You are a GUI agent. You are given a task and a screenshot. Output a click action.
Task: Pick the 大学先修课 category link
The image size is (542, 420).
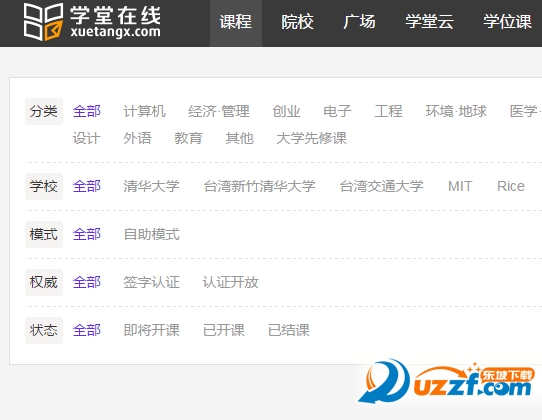point(311,138)
